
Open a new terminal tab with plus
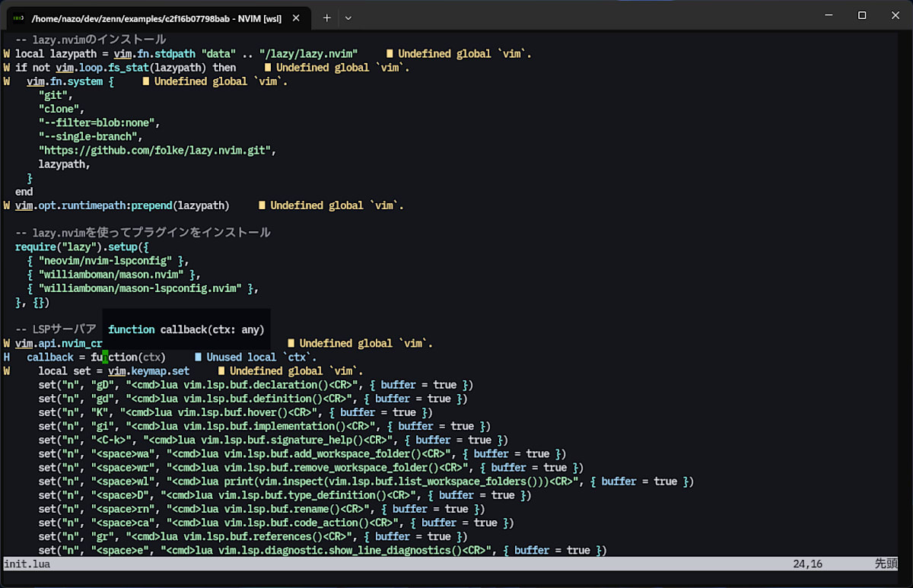[327, 17]
